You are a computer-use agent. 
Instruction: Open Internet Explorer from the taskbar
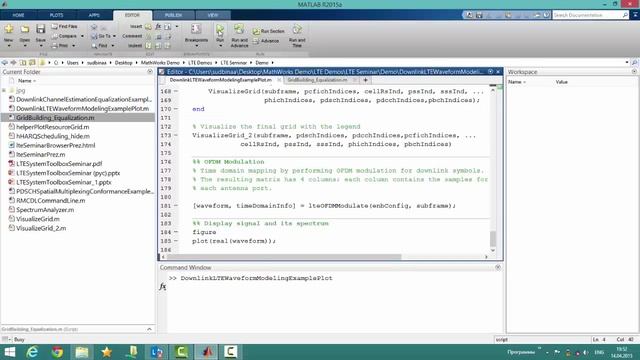pos(32,352)
